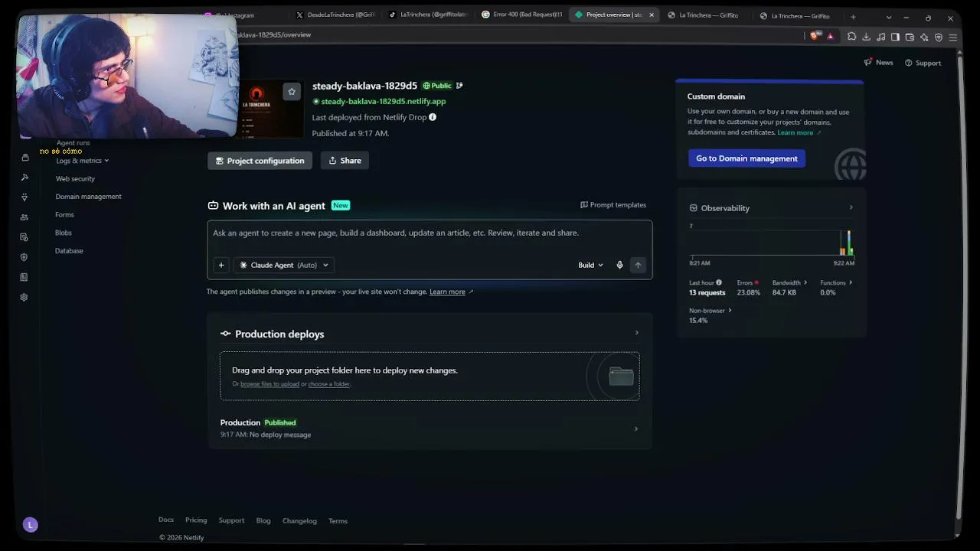Screen dimensions: 980x551
Task: Open the browser hamburger menu
Action: (x=953, y=37)
